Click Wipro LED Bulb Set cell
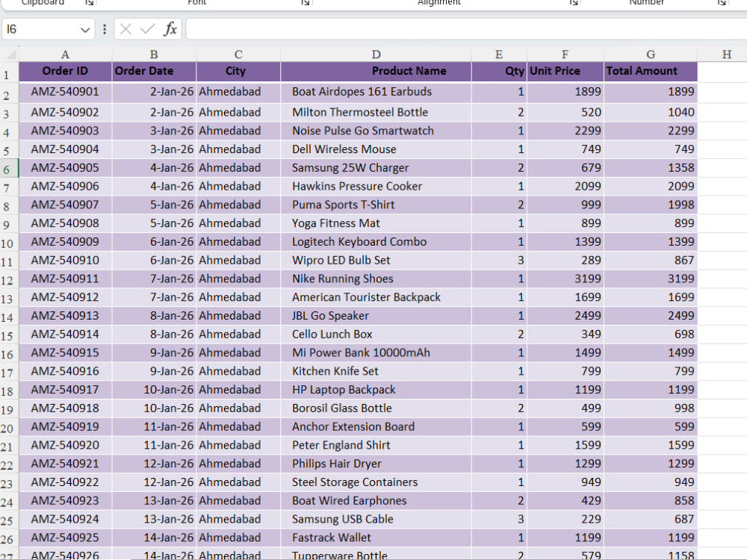This screenshot has height=560, width=747. pyautogui.click(x=376, y=261)
